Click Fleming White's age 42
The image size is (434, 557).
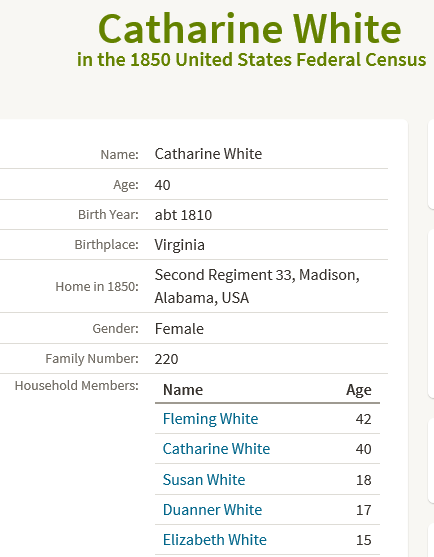click(363, 419)
